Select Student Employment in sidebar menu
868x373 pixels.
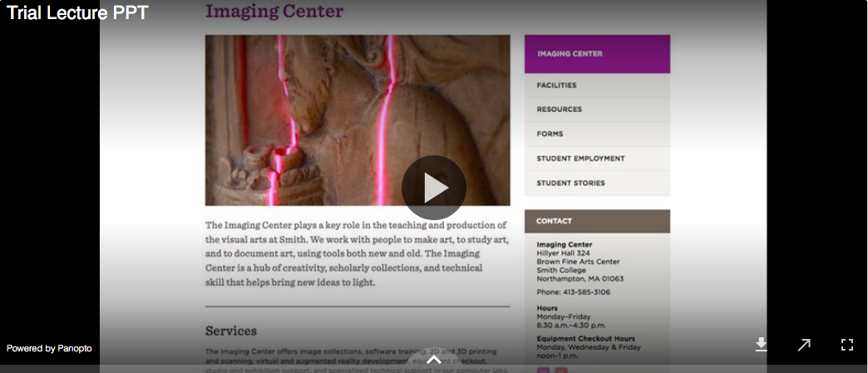[x=597, y=159]
